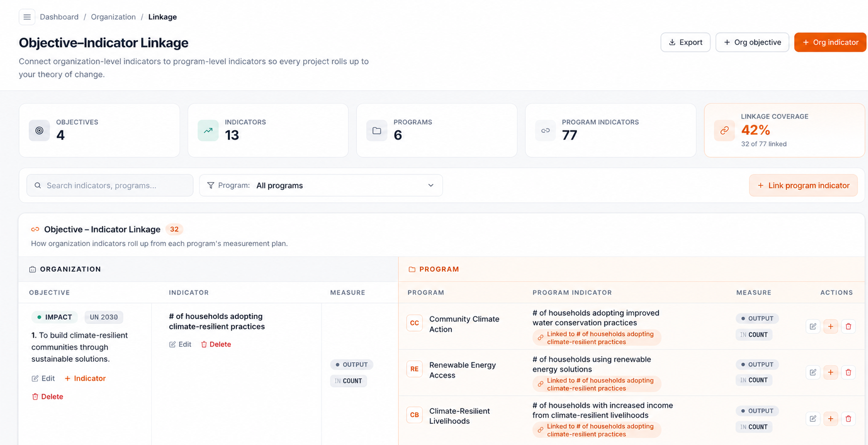Click OUTPUT badge in organization Measure column
The image size is (868, 445).
point(352,365)
